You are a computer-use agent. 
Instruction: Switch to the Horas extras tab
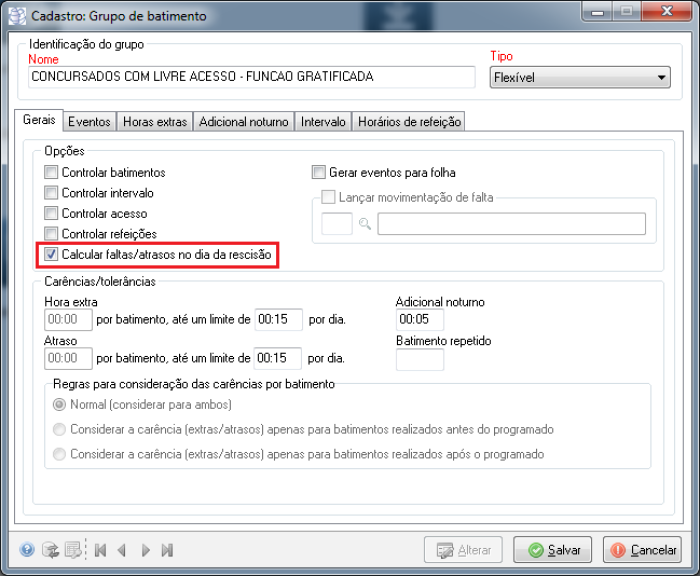pyautogui.click(x=154, y=122)
